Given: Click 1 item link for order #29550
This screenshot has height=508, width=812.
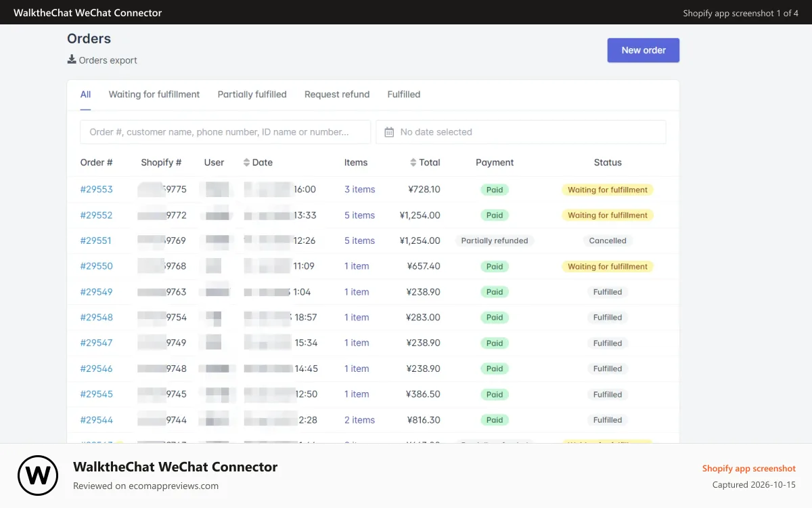Looking at the screenshot, I should tap(357, 266).
